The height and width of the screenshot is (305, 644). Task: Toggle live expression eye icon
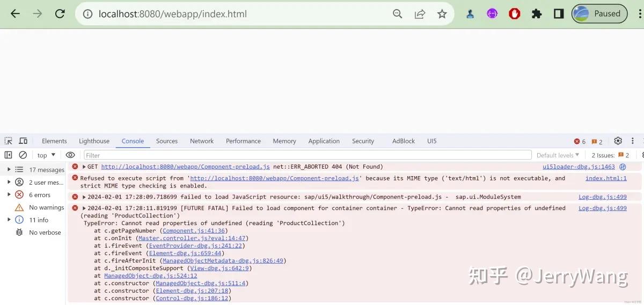click(70, 155)
